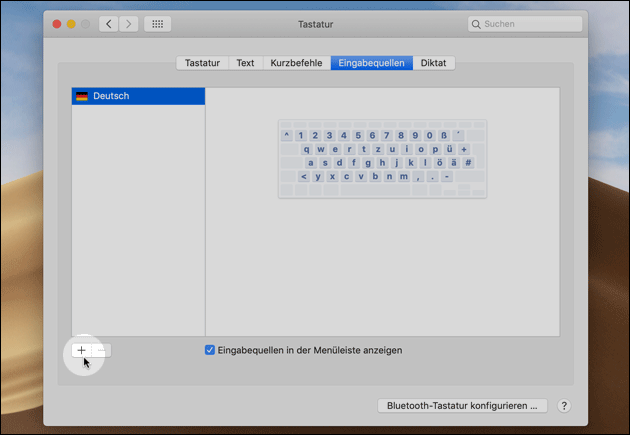
Task: Click the keyboard layout preview image
Action: (382, 158)
